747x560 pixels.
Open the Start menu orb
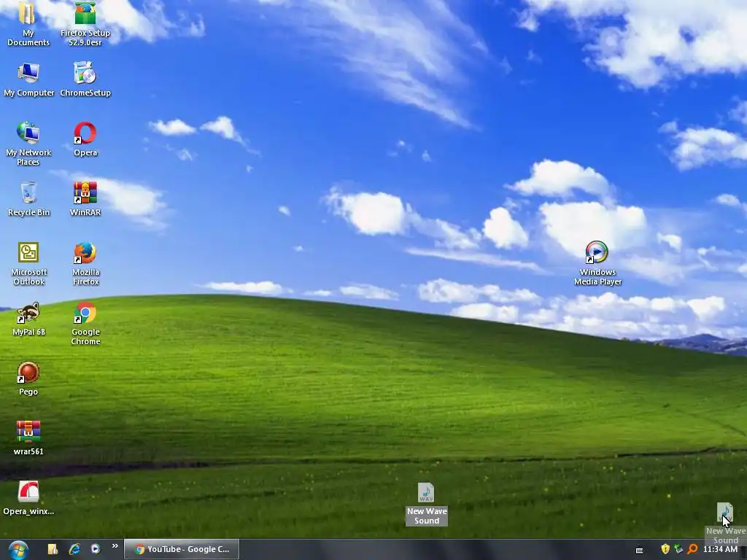[18, 550]
